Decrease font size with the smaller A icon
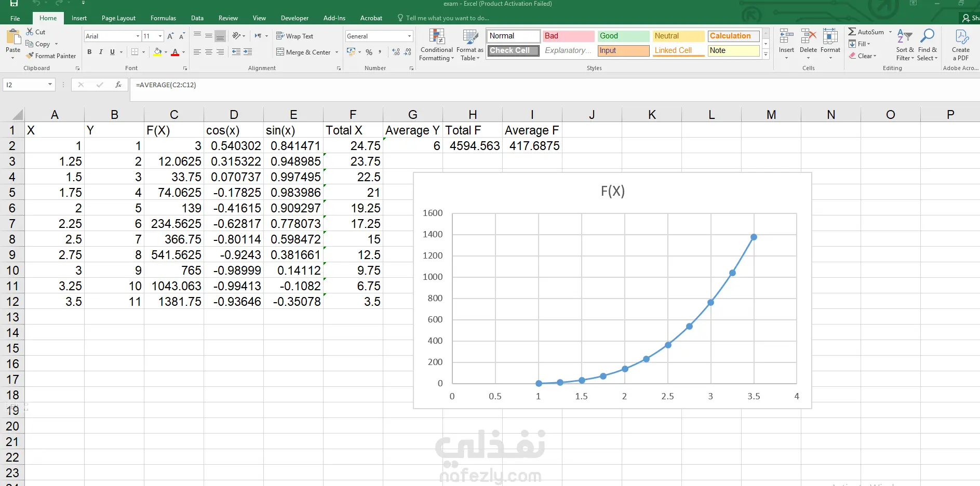Image resolution: width=980 pixels, height=486 pixels. point(182,36)
